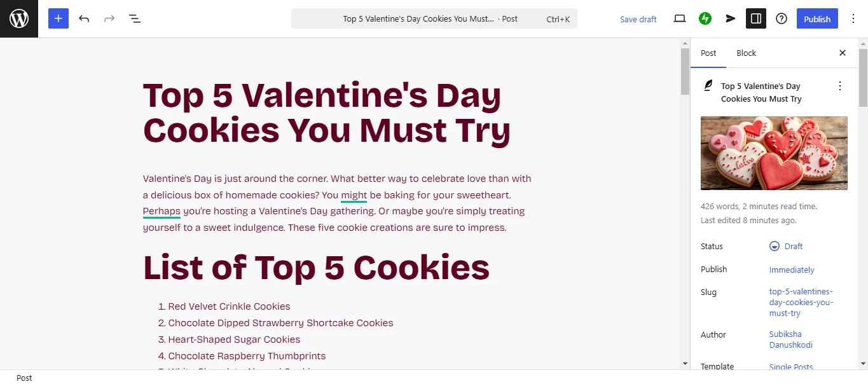Click the laptop preview icon
The height and width of the screenshot is (384, 868).
680,18
